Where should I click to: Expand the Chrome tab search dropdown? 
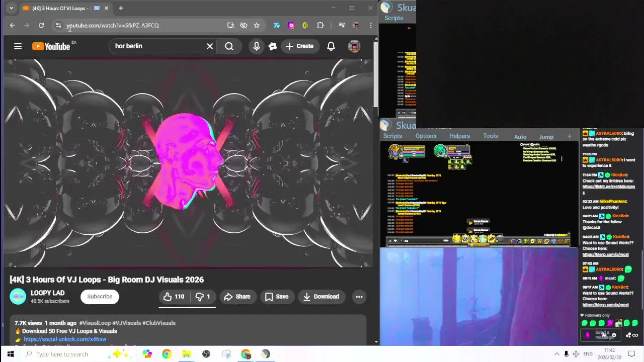(11, 8)
